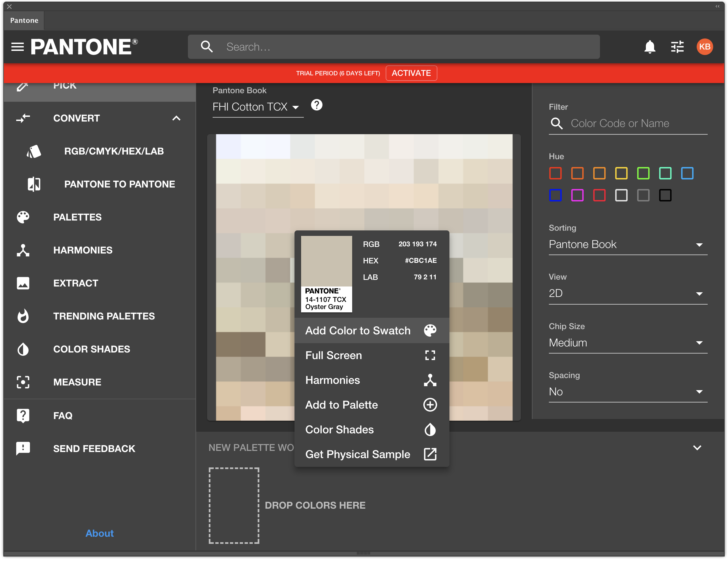Click the ACTIVATE button

[x=411, y=73]
